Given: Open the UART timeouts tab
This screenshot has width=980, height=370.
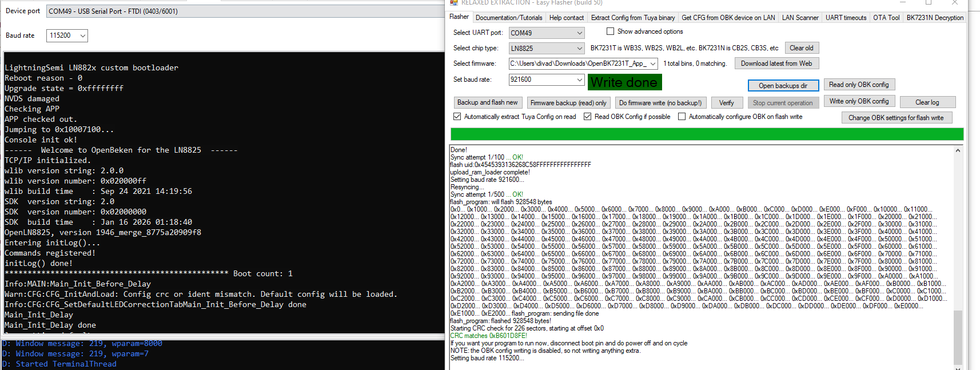Looking at the screenshot, I should click(x=846, y=18).
